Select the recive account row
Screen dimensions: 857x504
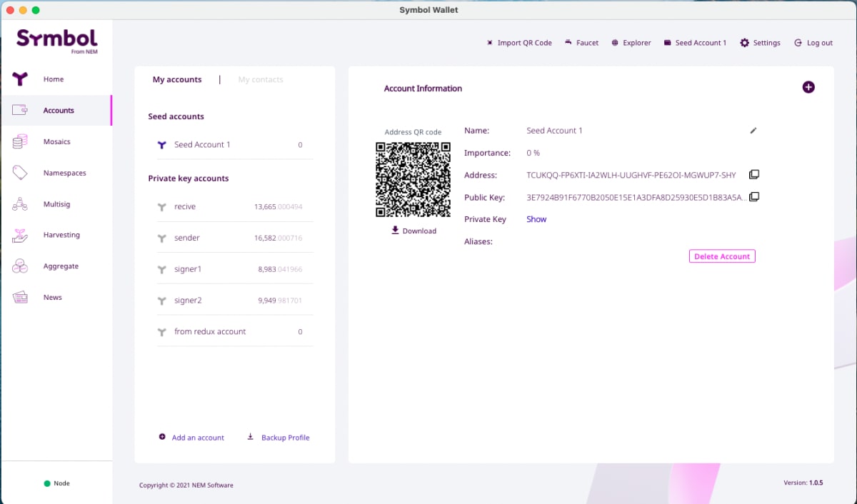(235, 207)
